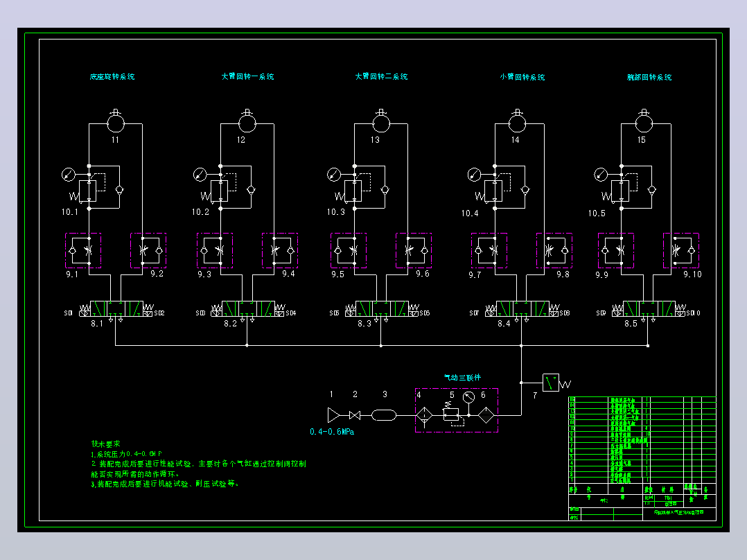This screenshot has width=747, height=560.
Task: Click the pressure text 0.4-0.6MPa
Action: (331, 432)
